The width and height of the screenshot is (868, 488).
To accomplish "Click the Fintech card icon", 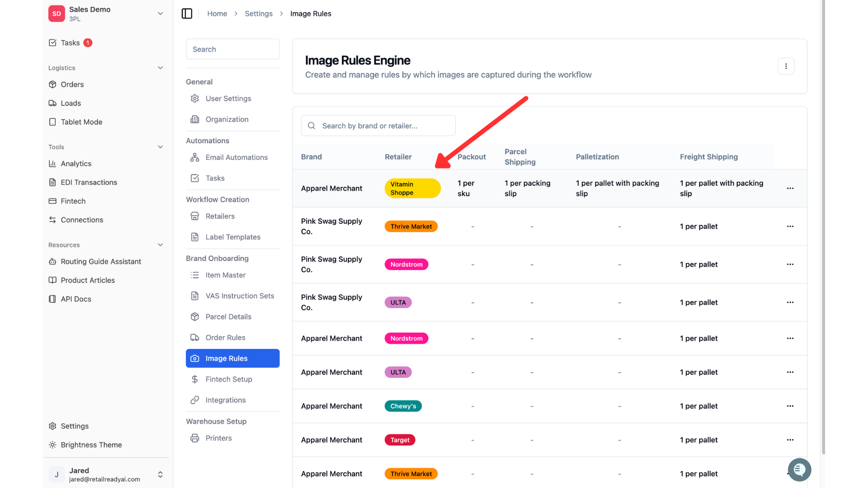I will [52, 201].
